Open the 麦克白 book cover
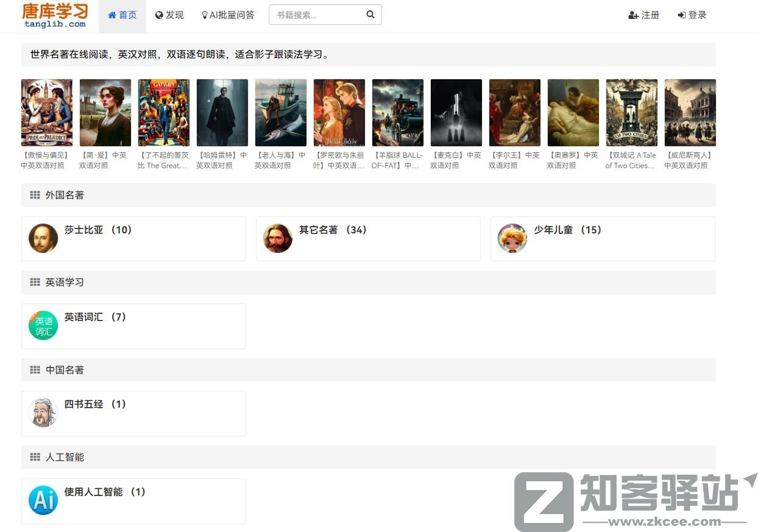The image size is (758, 532). point(456,113)
